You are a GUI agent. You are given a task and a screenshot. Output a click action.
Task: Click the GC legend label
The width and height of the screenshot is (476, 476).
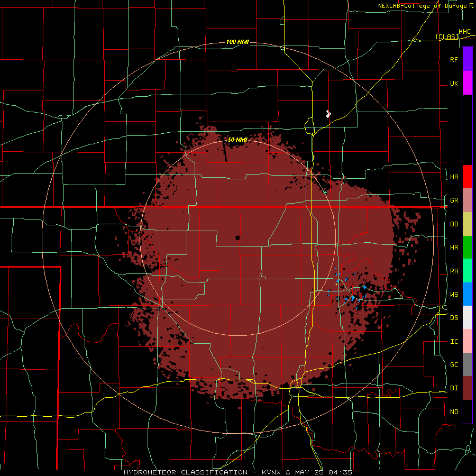tap(454, 365)
